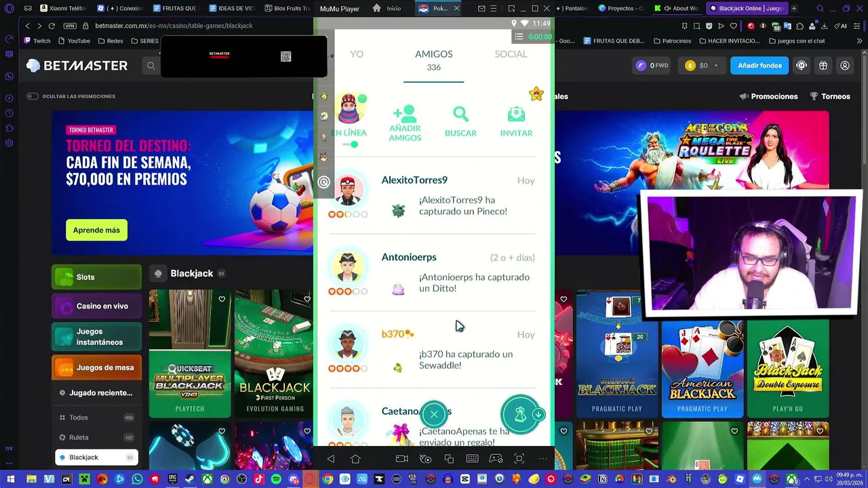
Task: Open Redes bookmarks folder
Action: point(111,41)
